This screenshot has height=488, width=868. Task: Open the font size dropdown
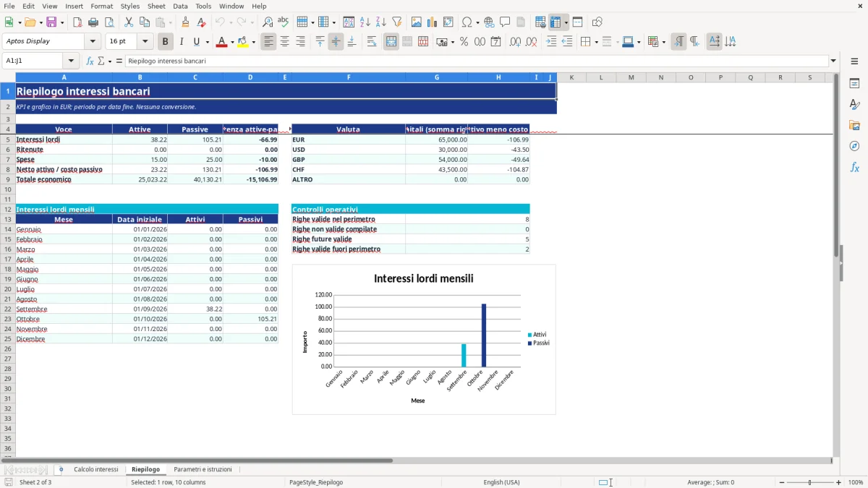[145, 42]
